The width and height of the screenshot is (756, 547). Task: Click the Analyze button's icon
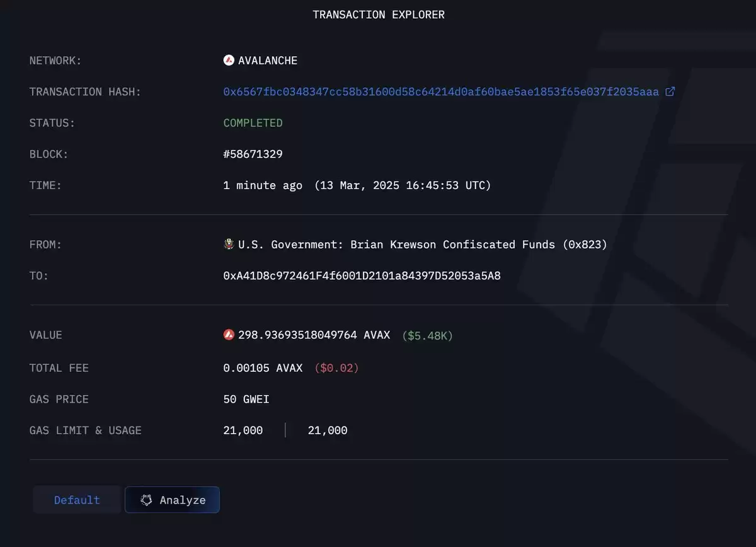[146, 500]
